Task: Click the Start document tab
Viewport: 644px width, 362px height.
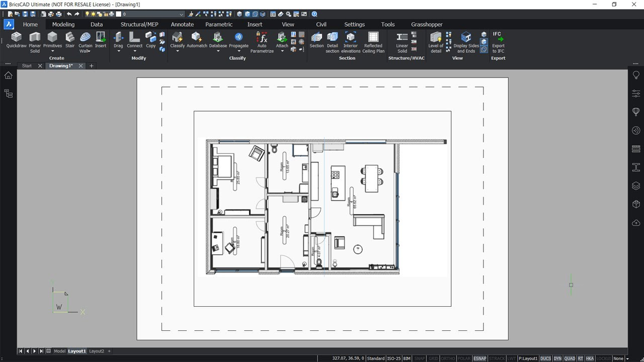Action: click(27, 66)
